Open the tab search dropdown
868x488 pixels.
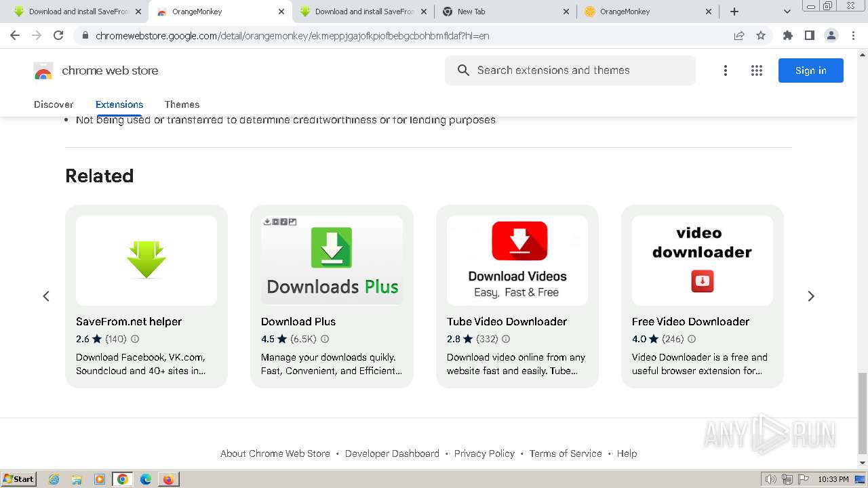point(787,12)
